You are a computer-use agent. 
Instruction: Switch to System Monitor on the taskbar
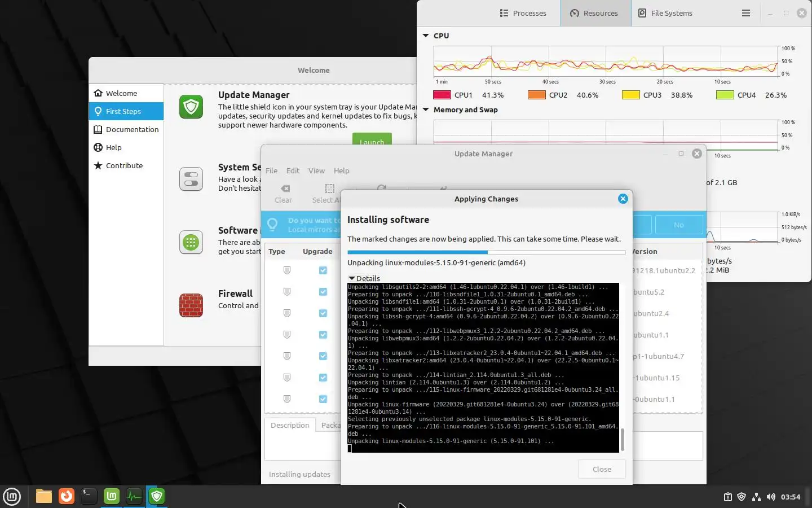[x=134, y=496]
